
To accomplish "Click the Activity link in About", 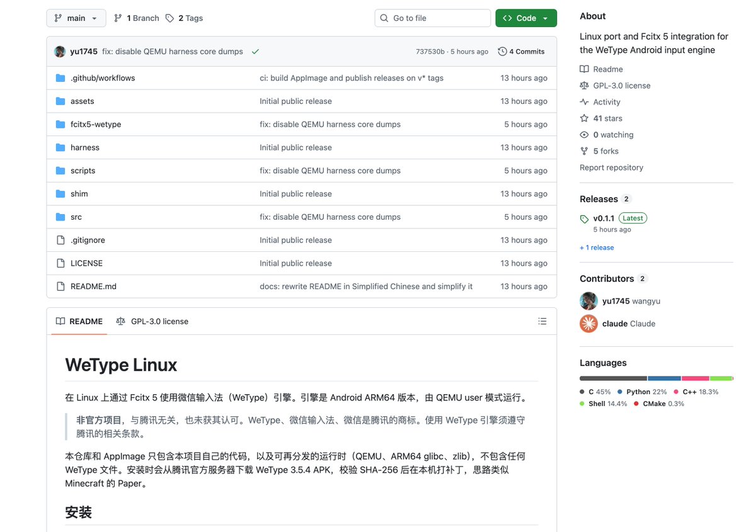I will 607,102.
